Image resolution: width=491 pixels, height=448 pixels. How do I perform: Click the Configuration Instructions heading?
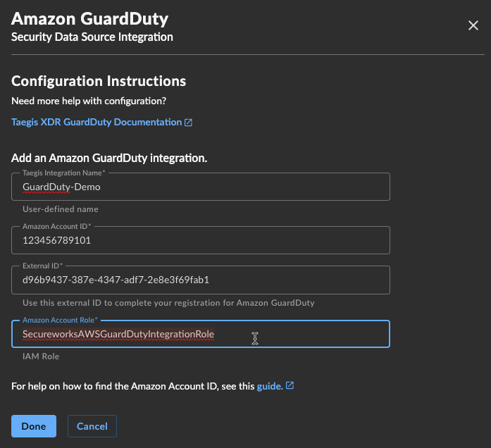pyautogui.click(x=99, y=81)
